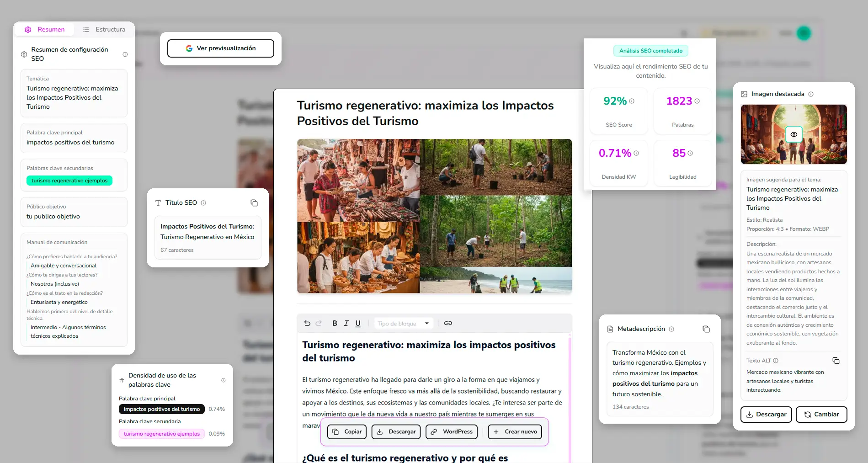Click the article's collage image
This screenshot has height=463, width=868.
point(434,216)
